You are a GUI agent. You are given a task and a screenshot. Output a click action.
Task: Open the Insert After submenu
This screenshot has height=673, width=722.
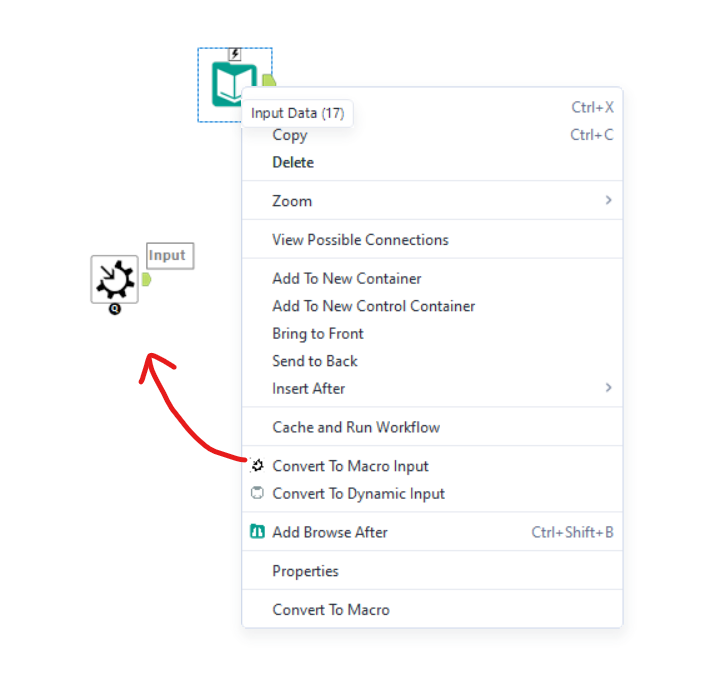(432, 389)
